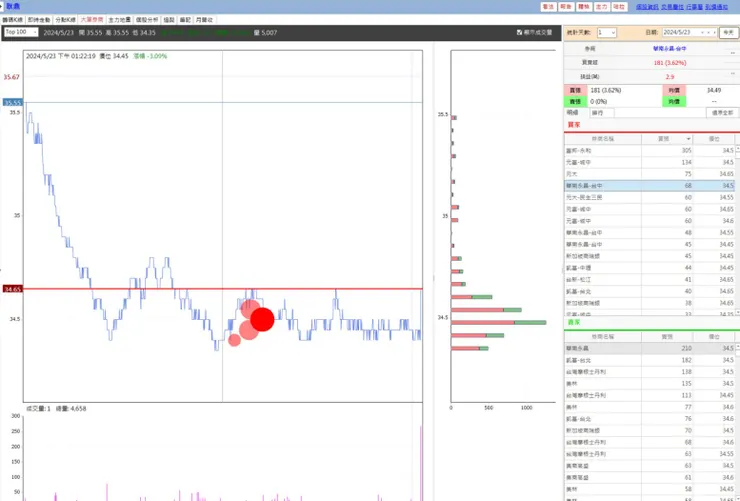Expand the 統計天數 dropdown showing 1
The image size is (740, 501).
606,33
